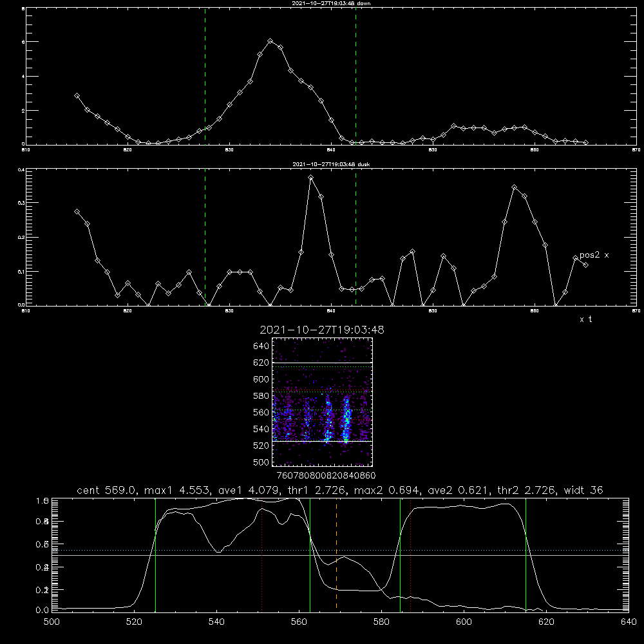Click the dotted horizontal threshold line in the bottom plot
The width and height of the screenshot is (644, 644).
(340, 550)
